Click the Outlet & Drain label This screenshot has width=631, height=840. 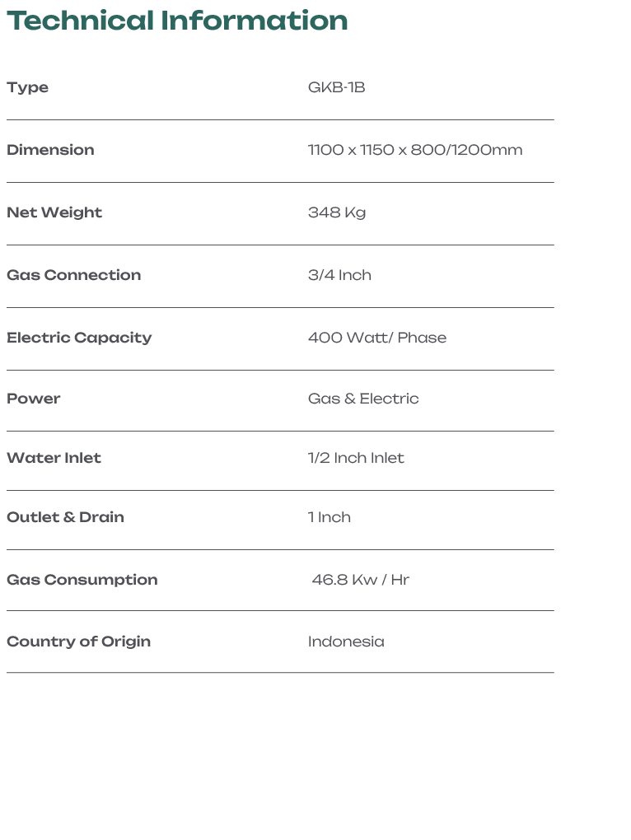(x=65, y=517)
